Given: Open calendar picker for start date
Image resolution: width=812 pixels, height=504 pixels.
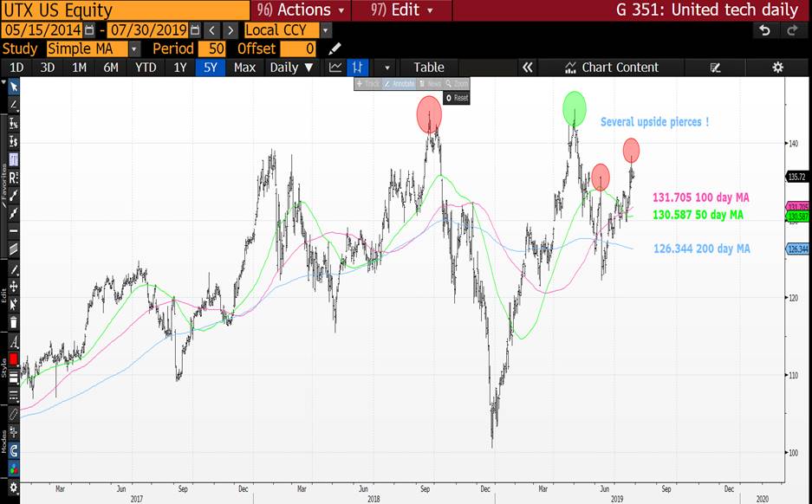Looking at the screenshot, I should pyautogui.click(x=89, y=30).
